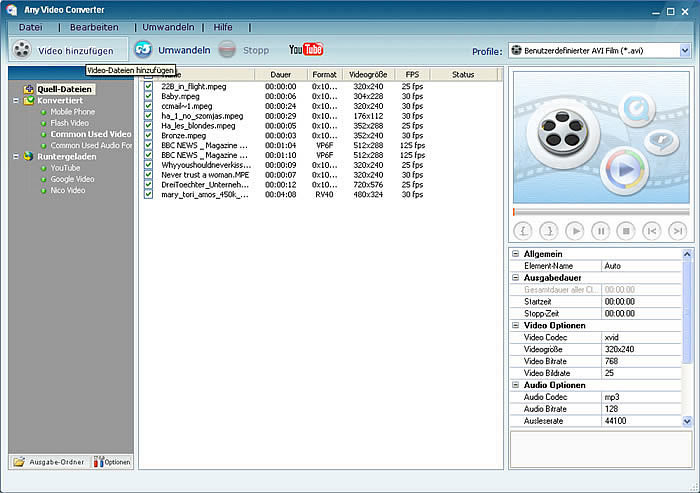The height and width of the screenshot is (493, 700).
Task: Click the Quell-Dateien tree icon
Action: pyautogui.click(x=29, y=89)
